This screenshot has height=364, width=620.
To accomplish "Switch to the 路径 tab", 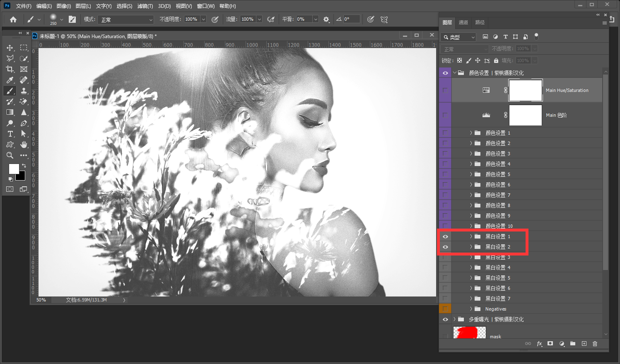I will [480, 22].
